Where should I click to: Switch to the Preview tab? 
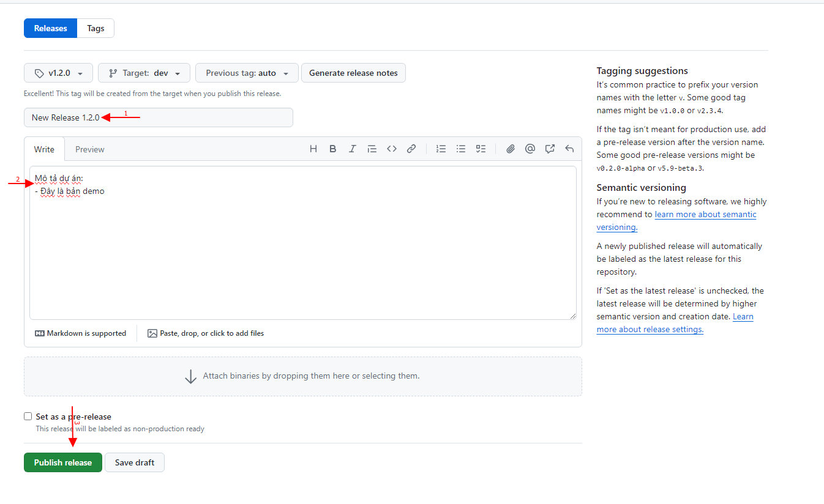(89, 149)
